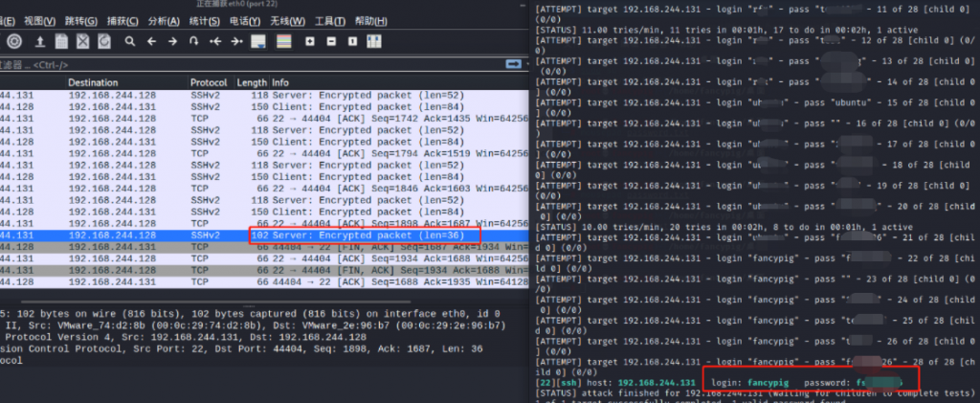Viewport: 980px width, 403px height.
Task: Click Control Protocol Src Port 22 line
Action: coord(241,348)
